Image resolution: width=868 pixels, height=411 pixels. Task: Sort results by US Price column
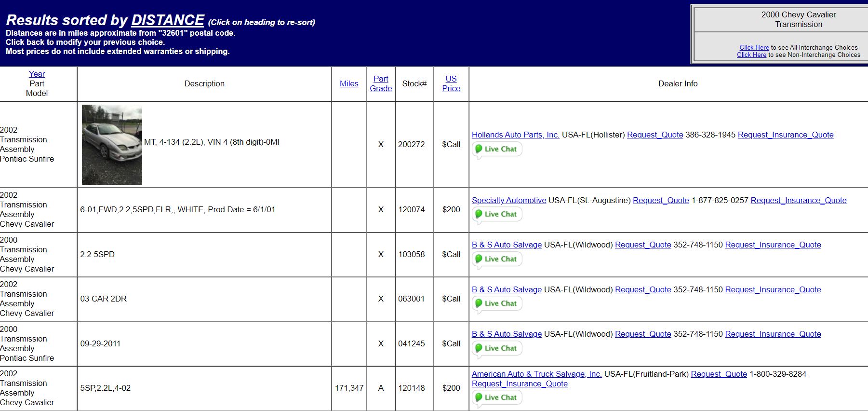click(x=451, y=83)
